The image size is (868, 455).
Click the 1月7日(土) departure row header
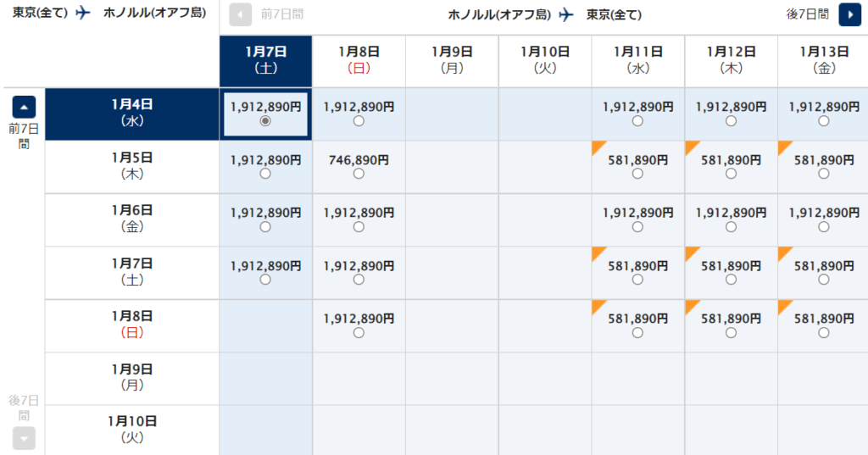[131, 273]
